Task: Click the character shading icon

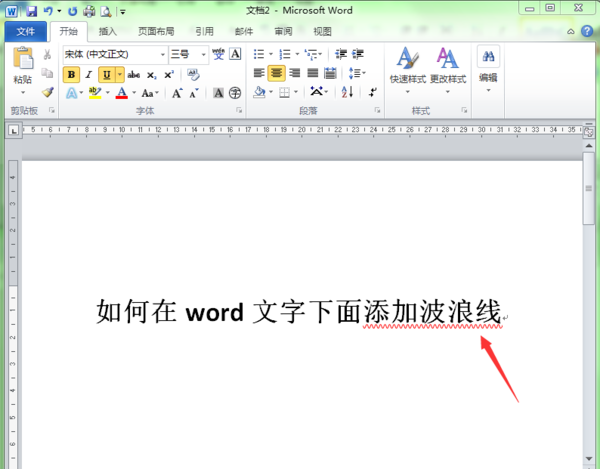Action: tap(218, 93)
